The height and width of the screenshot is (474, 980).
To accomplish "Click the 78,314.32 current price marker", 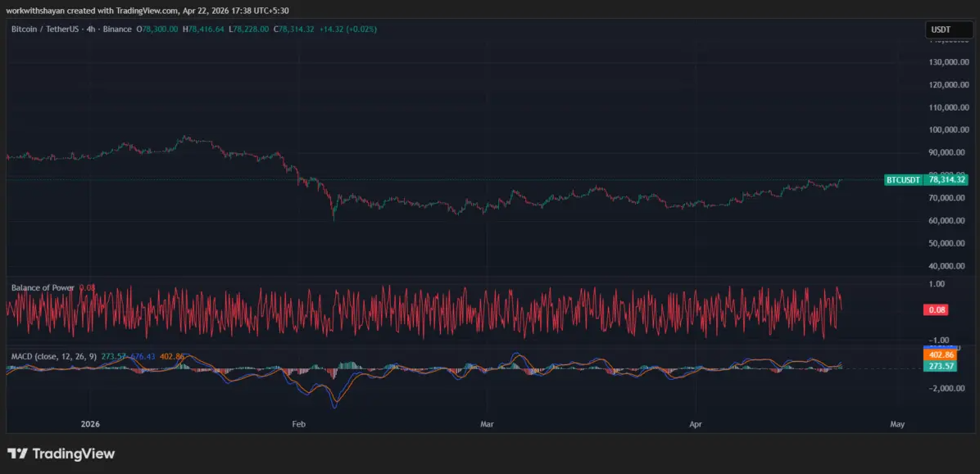I will 947,179.
